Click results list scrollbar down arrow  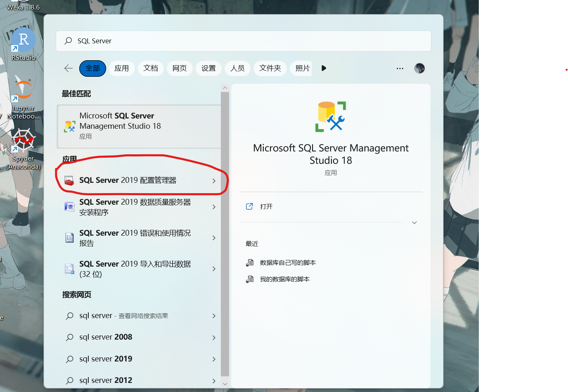click(x=225, y=384)
